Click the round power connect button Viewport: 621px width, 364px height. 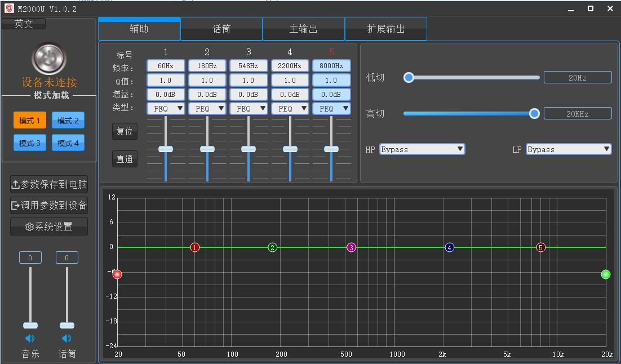(x=49, y=58)
